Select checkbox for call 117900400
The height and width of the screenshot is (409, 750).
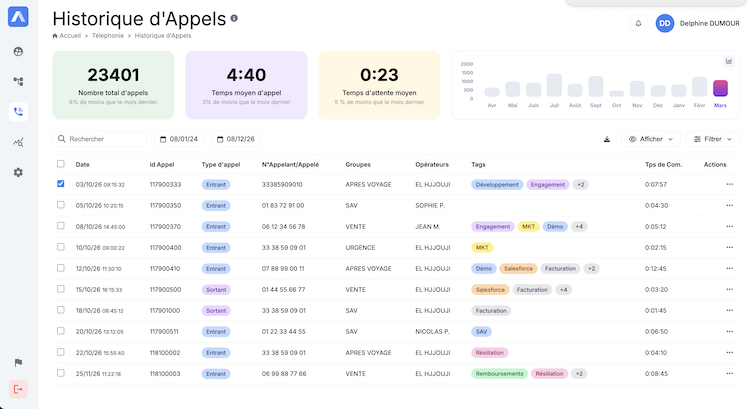coord(61,247)
